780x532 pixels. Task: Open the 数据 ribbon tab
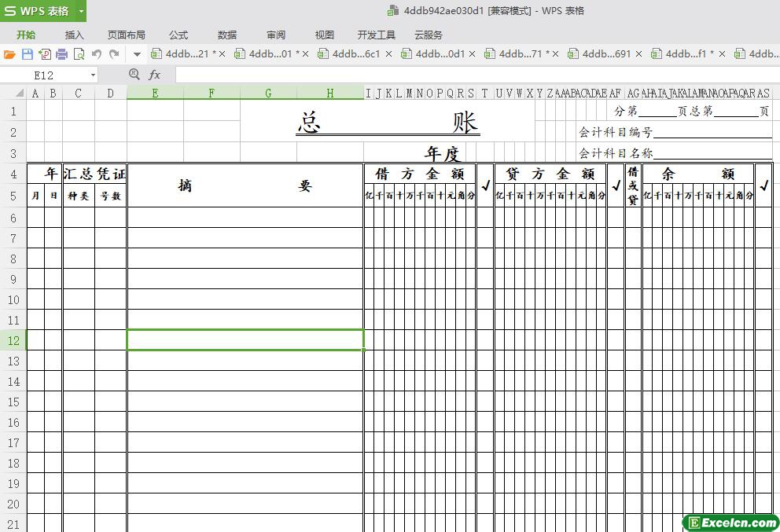[x=226, y=35]
